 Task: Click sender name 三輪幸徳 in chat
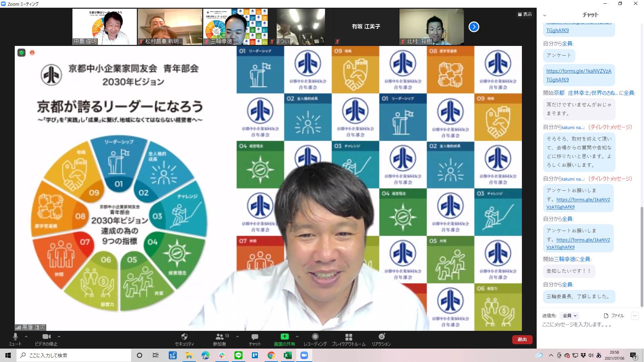tap(564, 259)
